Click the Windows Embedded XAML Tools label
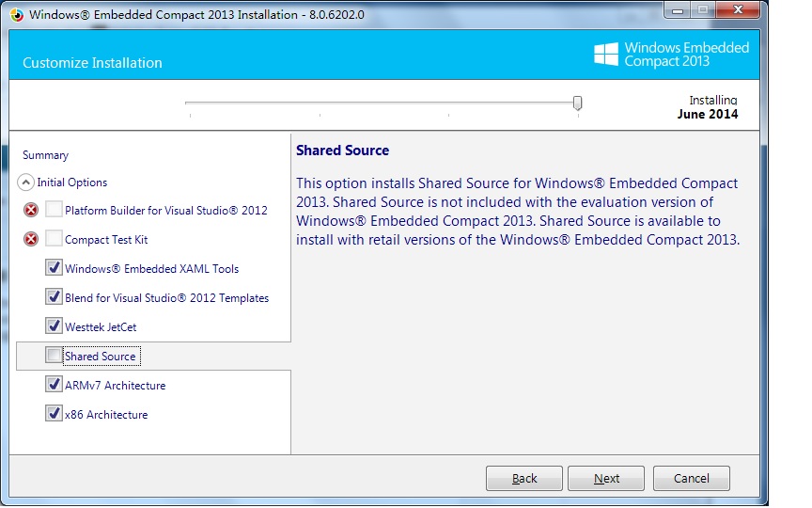 (x=151, y=268)
